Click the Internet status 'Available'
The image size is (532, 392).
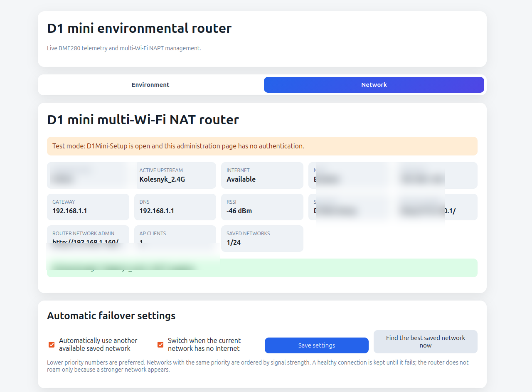tap(241, 180)
